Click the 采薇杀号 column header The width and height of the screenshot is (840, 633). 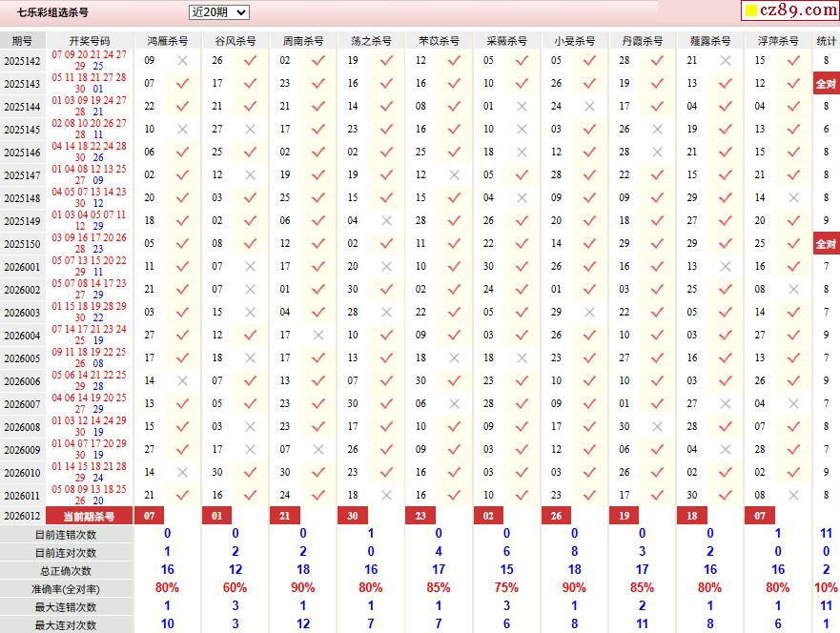point(507,41)
